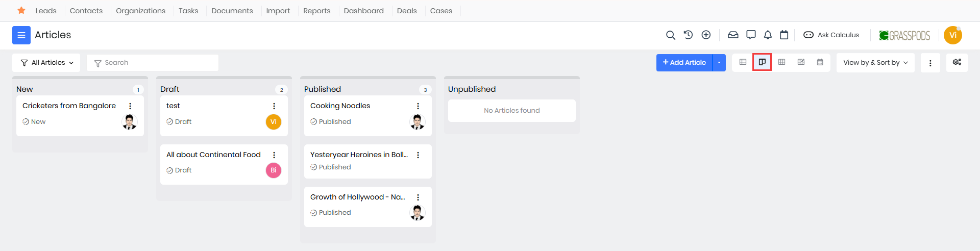
Task: Open the main hamburger menu
Action: [x=21, y=35]
